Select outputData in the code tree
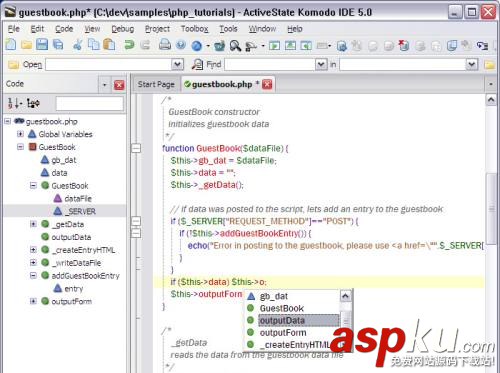500x373 pixels. (x=71, y=237)
